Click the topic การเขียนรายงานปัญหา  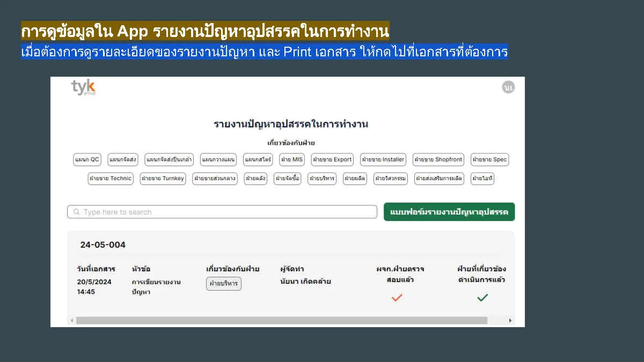pos(156,287)
